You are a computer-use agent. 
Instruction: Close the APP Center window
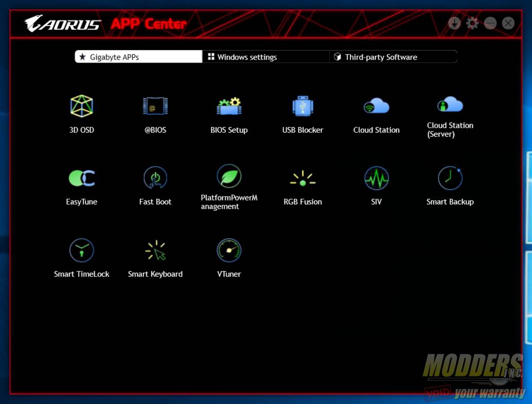(x=508, y=24)
